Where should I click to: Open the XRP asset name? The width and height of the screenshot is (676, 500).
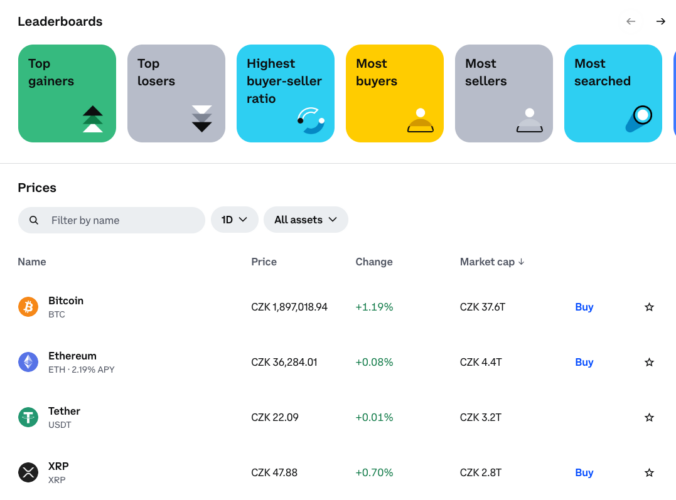58,466
